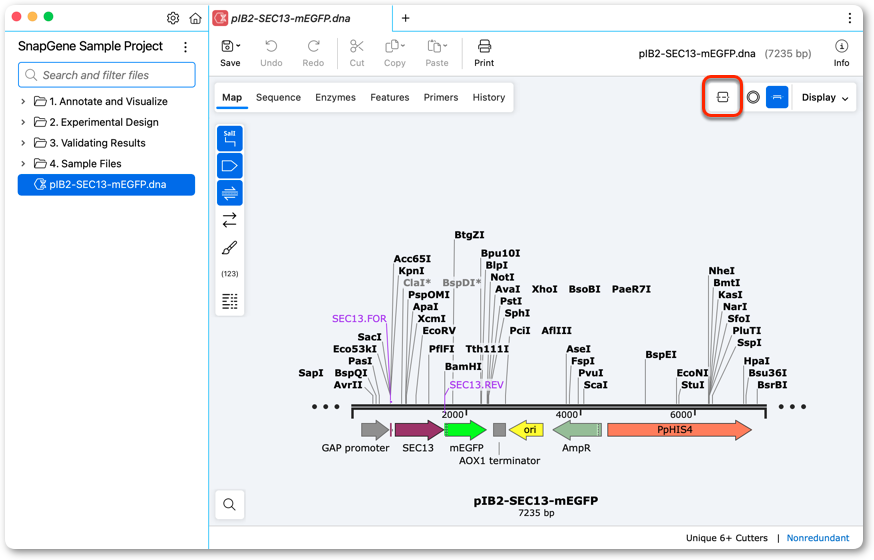Screen dimensions: 874x560
Task: Open the magnifier search button
Action: 230,504
